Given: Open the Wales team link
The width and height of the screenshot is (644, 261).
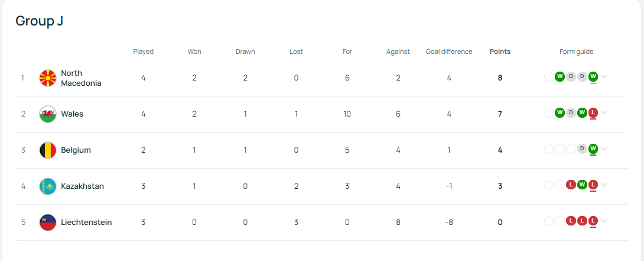Looking at the screenshot, I should click(x=72, y=114).
